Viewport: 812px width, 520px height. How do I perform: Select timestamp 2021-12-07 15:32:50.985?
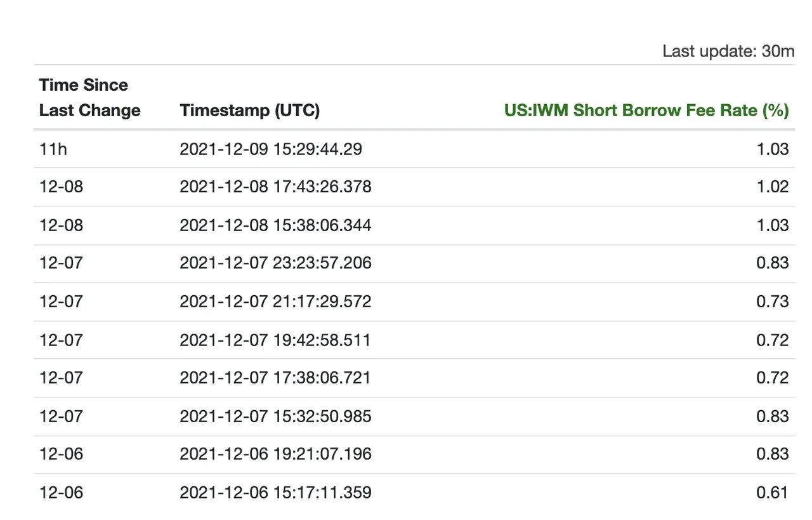tap(276, 416)
